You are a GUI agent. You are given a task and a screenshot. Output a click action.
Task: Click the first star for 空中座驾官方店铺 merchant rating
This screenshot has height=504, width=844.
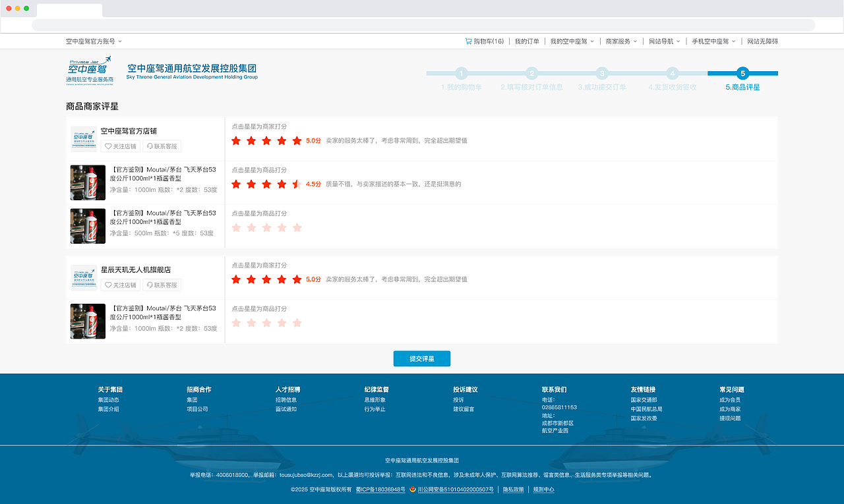point(236,140)
